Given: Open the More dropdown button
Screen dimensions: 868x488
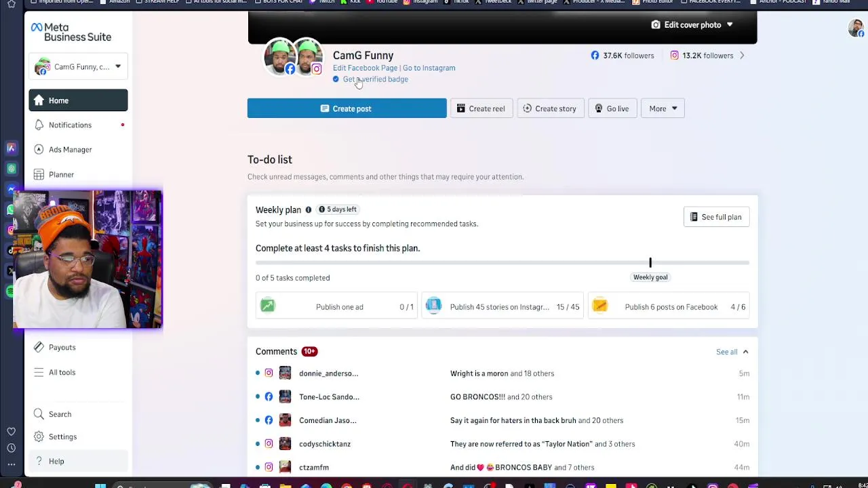Looking at the screenshot, I should (x=663, y=108).
